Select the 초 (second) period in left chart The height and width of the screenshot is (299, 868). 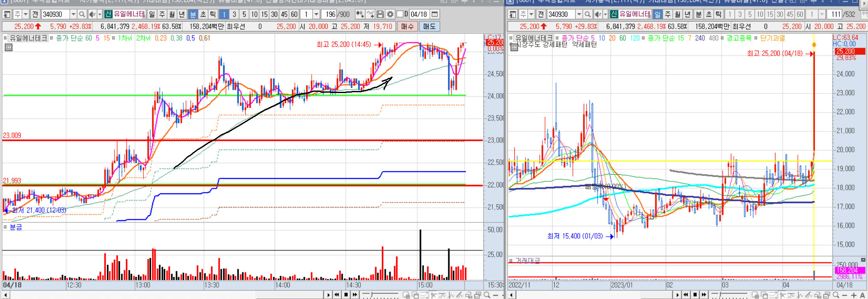pos(203,14)
